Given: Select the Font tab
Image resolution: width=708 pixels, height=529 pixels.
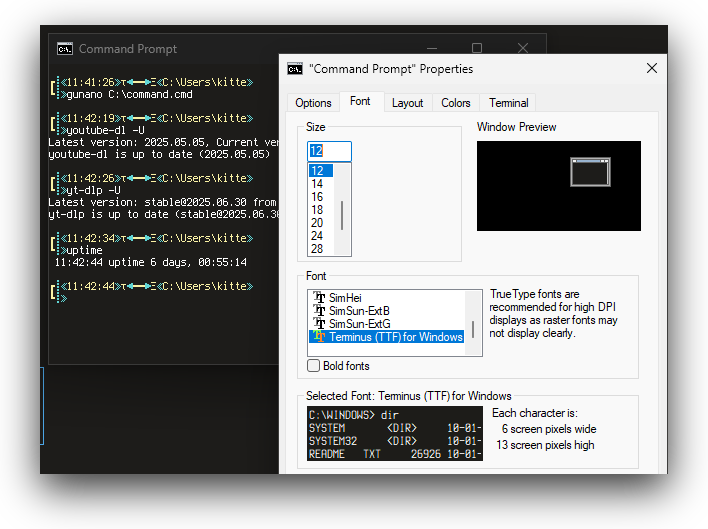Looking at the screenshot, I should pos(360,101).
